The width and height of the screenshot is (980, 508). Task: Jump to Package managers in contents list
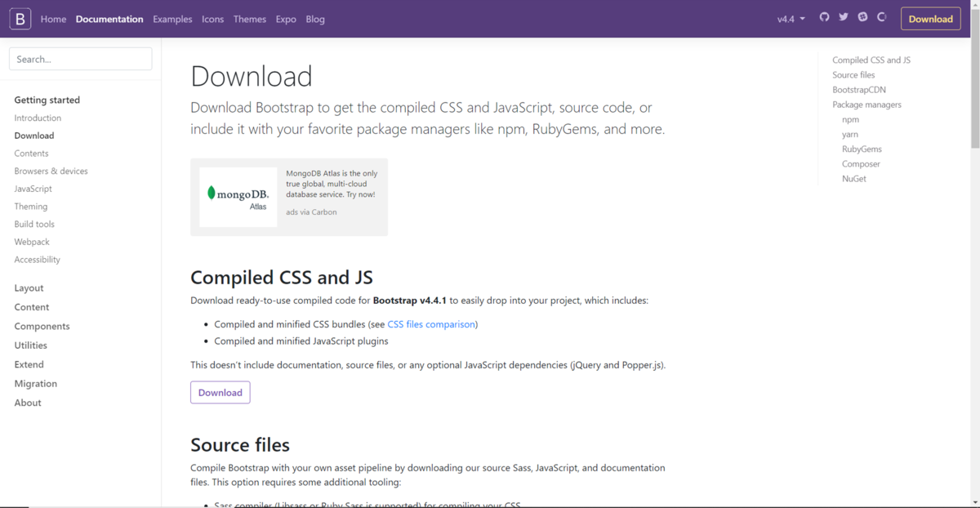point(867,105)
